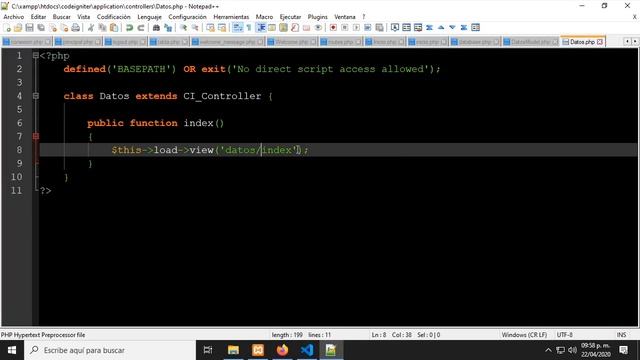Play back the recorded macro
This screenshot has height=360, width=640.
click(x=356, y=28)
